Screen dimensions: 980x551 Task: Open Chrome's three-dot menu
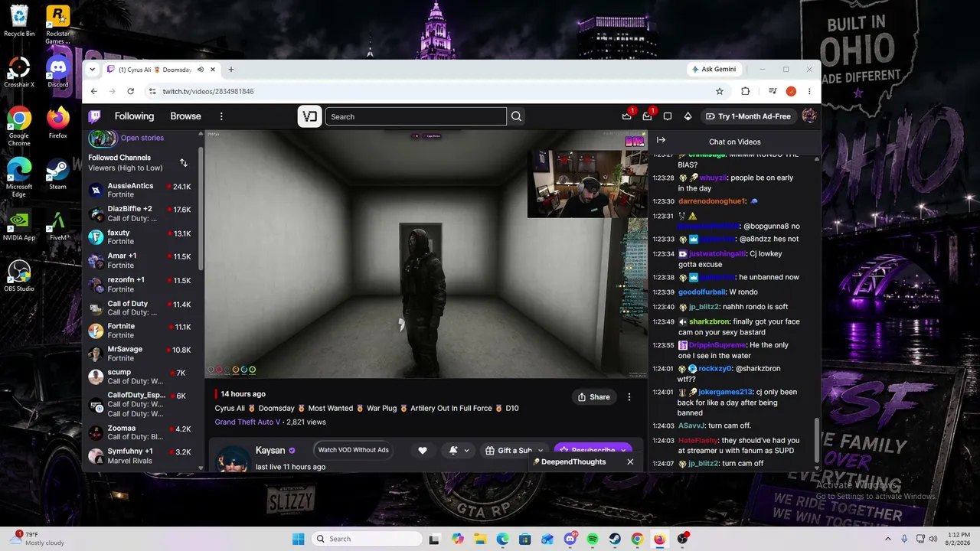[x=809, y=91]
